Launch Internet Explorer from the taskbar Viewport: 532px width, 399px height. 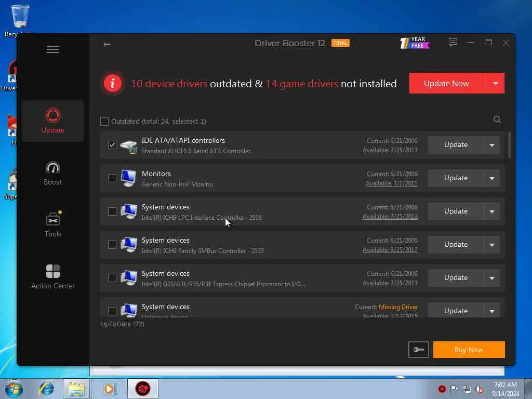(x=46, y=389)
